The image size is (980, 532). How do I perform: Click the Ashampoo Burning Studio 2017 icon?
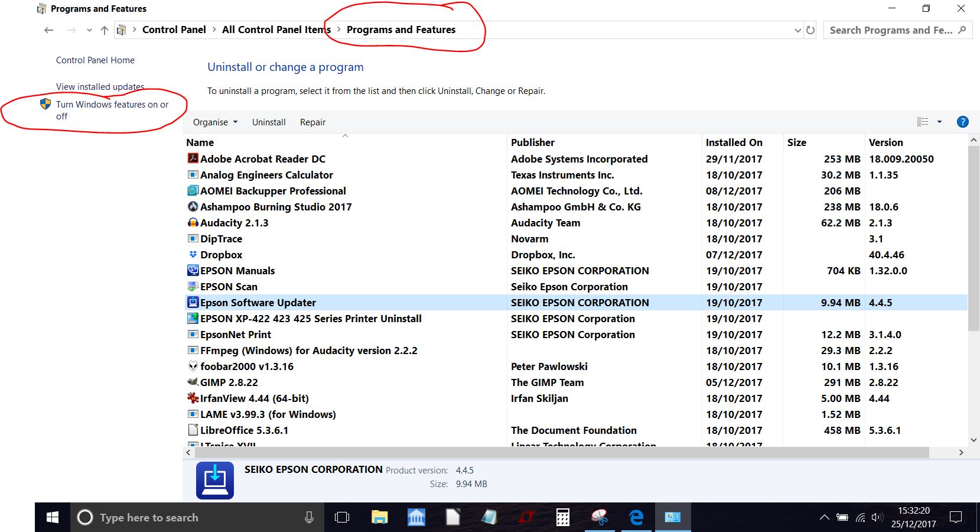click(193, 206)
